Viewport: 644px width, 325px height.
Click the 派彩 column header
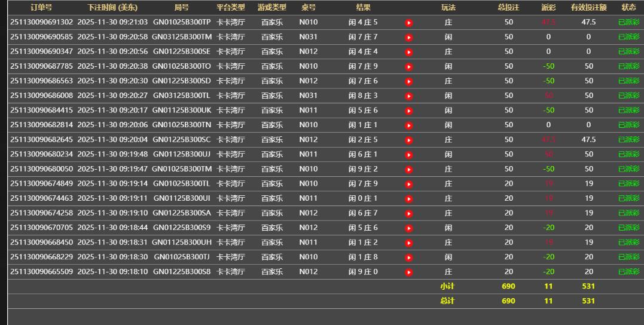pyautogui.click(x=548, y=8)
